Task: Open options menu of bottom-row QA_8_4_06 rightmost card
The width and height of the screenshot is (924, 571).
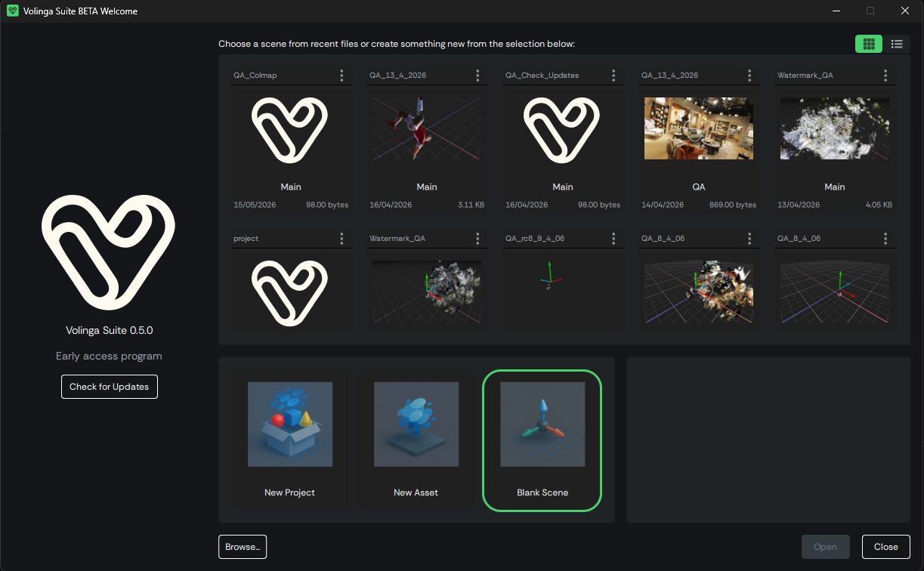Action: pos(885,239)
